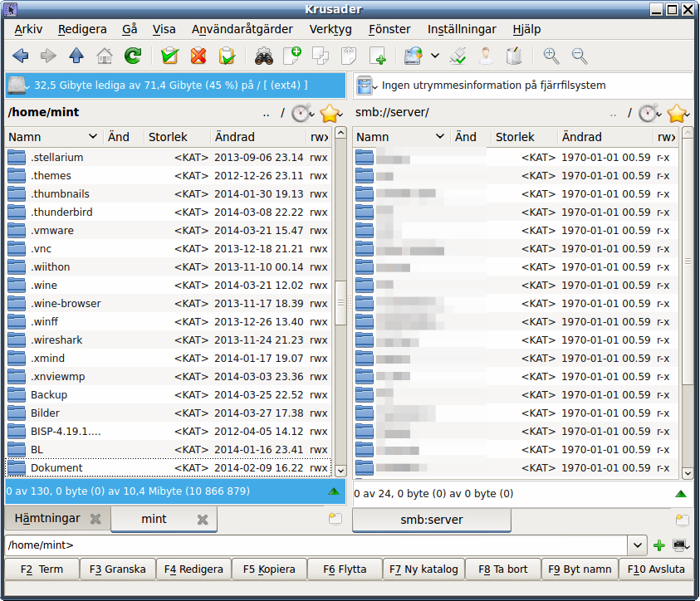Screen dimensions: 700x601
Task: Reload the current panel with green refresh
Action: tap(133, 56)
